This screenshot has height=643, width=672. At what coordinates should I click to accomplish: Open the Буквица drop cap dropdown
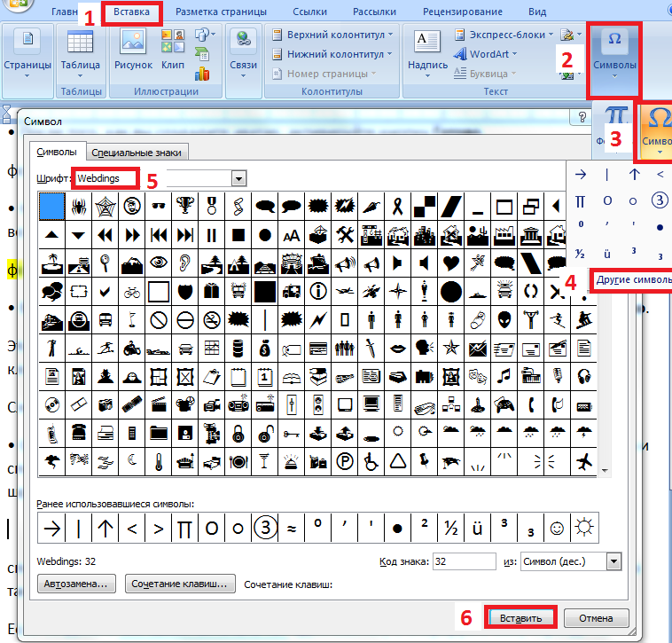tap(485, 74)
